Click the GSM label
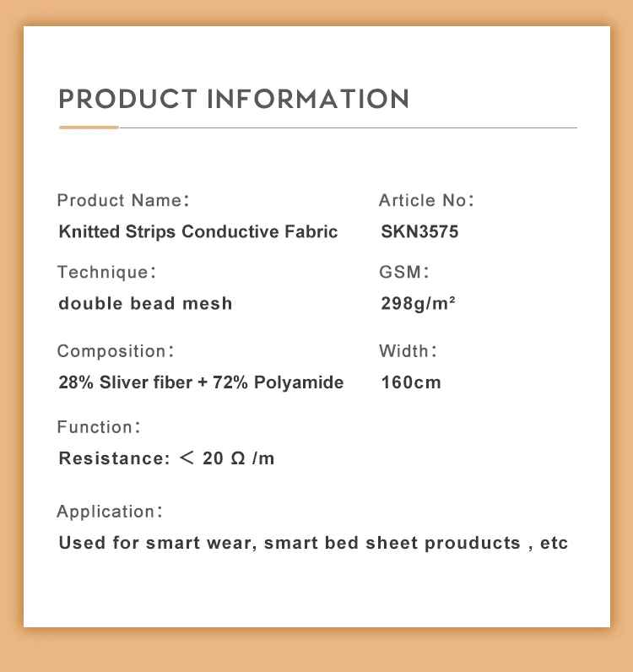The height and width of the screenshot is (672, 633). point(404,273)
